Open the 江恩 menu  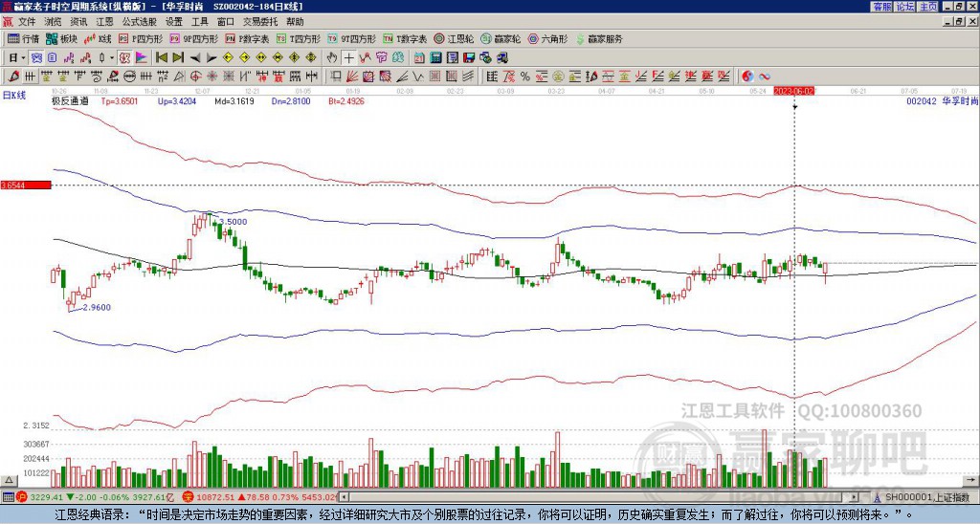104,22
